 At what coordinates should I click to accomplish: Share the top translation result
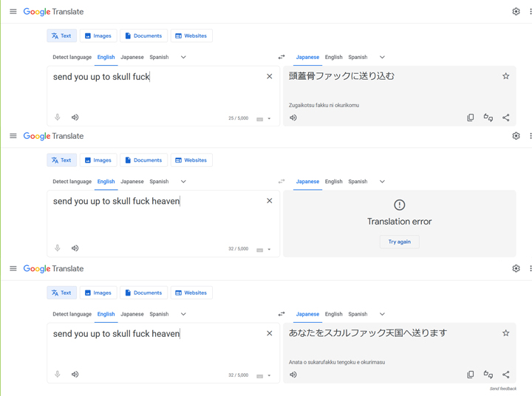click(x=505, y=117)
